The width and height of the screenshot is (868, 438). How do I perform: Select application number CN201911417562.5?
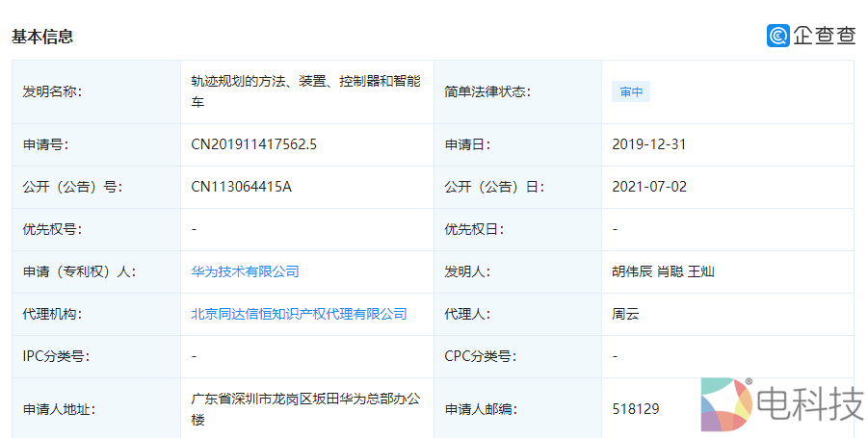point(254,144)
